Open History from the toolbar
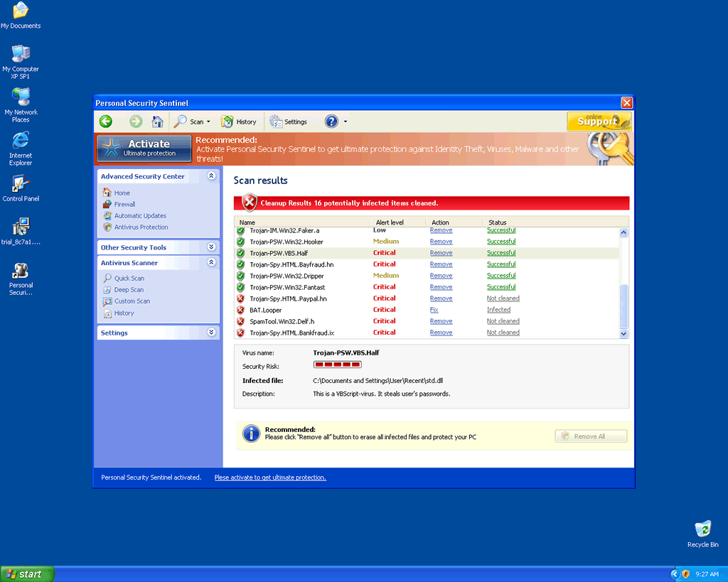 [239, 122]
